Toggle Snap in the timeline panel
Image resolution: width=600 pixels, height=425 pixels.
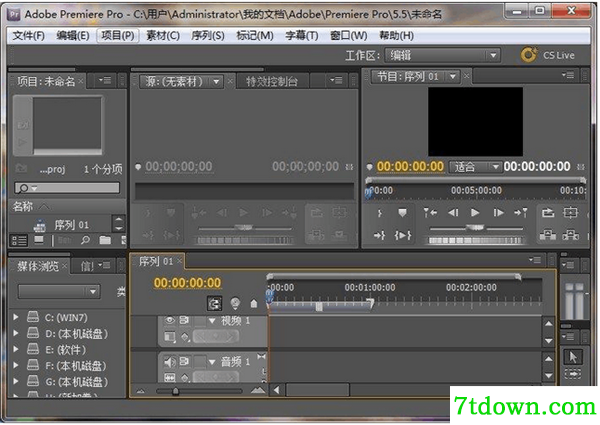[215, 304]
